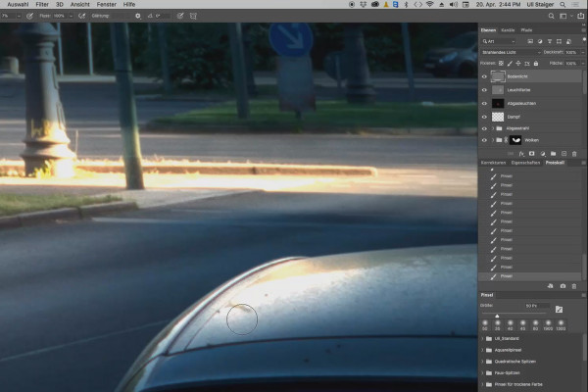The height and width of the screenshot is (392, 588).
Task: Open the Ansicht menu
Action: [x=80, y=5]
